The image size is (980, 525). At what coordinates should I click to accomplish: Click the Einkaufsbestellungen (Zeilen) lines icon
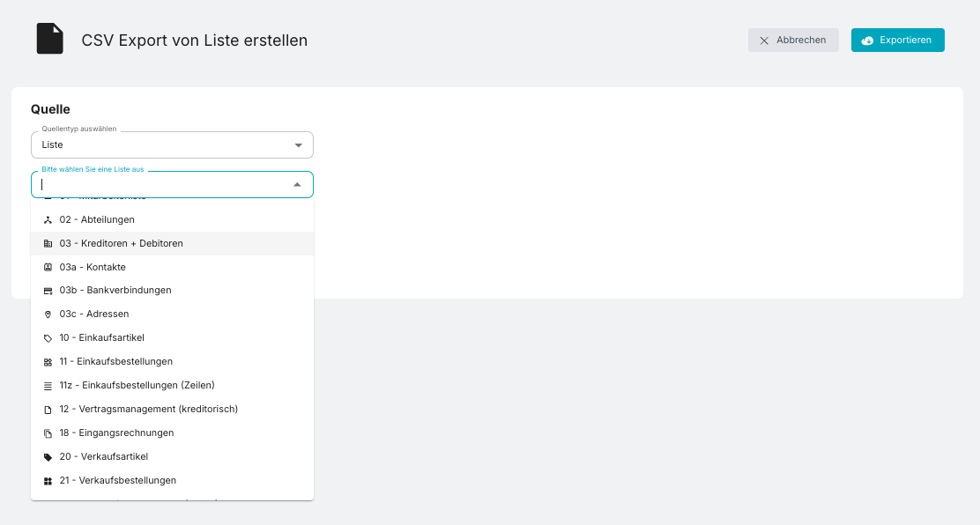[x=48, y=386]
